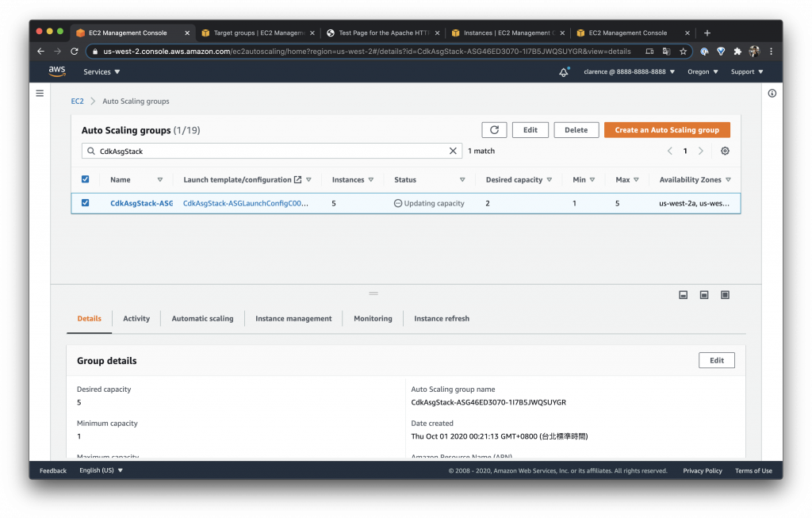
Task: Click browser forward arrow
Action: 57,52
